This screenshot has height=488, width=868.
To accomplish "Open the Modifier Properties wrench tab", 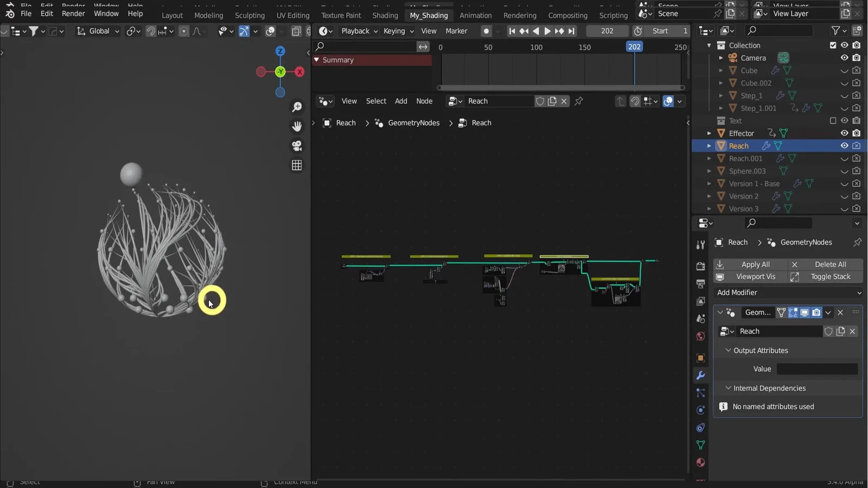I will (700, 375).
